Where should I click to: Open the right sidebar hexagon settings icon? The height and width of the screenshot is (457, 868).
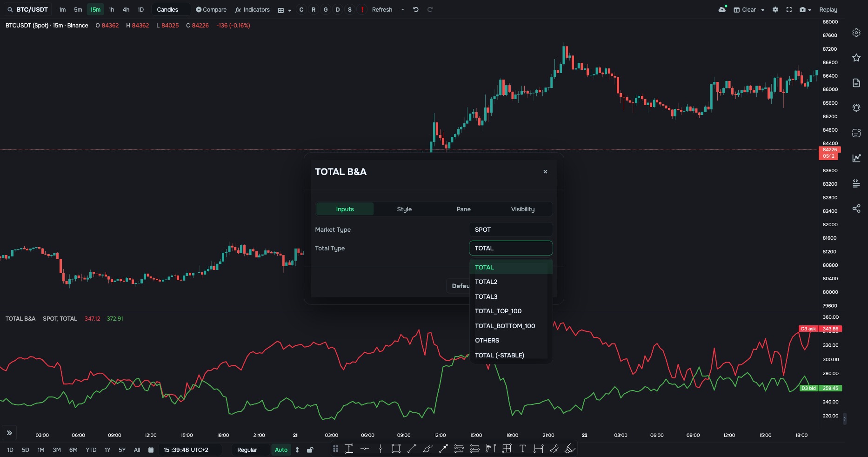tap(856, 33)
